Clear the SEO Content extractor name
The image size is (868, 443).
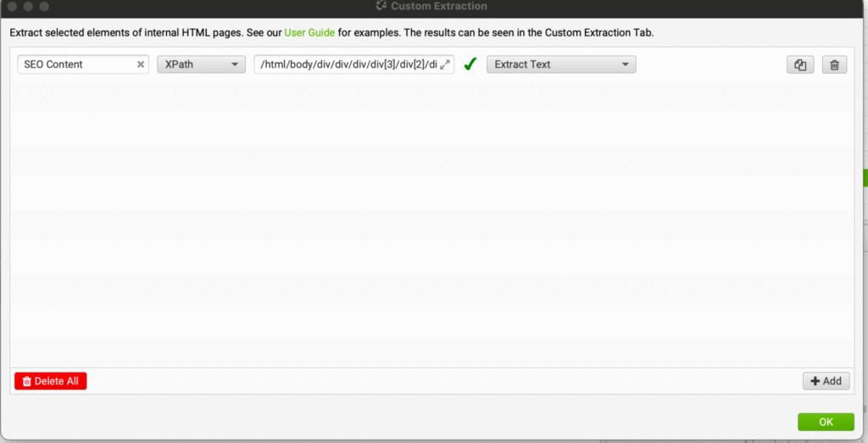[x=141, y=64]
